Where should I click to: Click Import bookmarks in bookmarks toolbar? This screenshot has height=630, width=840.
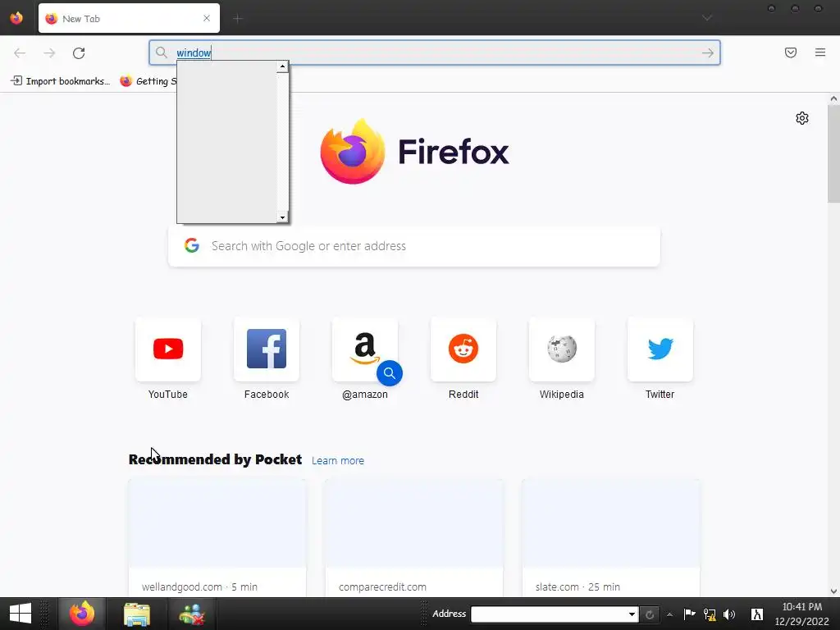[x=61, y=81]
